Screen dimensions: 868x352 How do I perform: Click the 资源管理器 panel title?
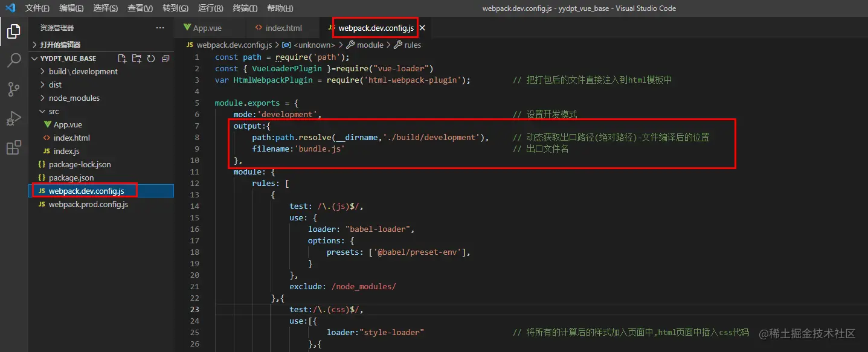57,28
